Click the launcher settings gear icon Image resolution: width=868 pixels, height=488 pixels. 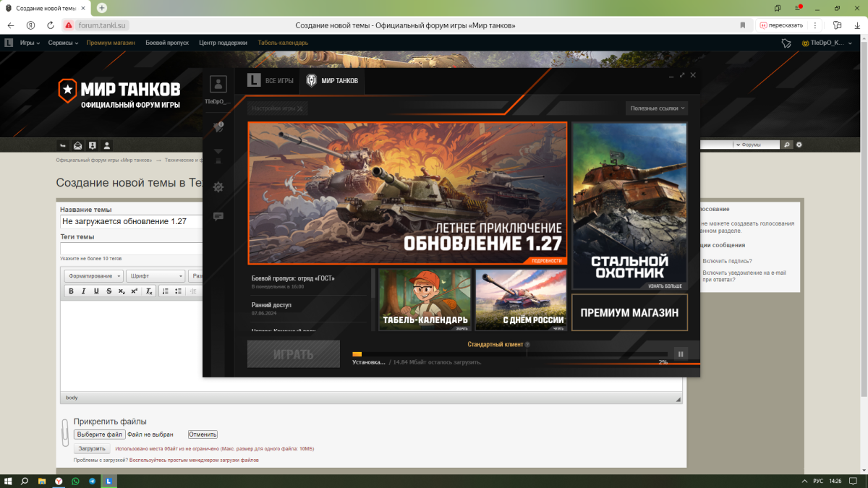tap(218, 187)
